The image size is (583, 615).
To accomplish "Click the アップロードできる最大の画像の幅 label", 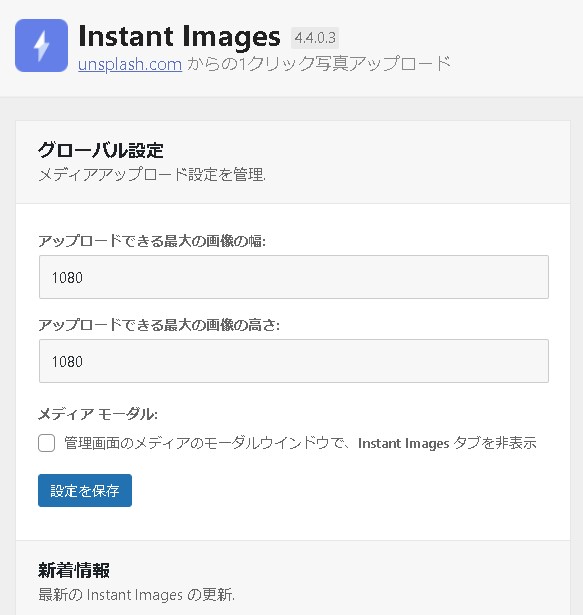I will [152, 241].
